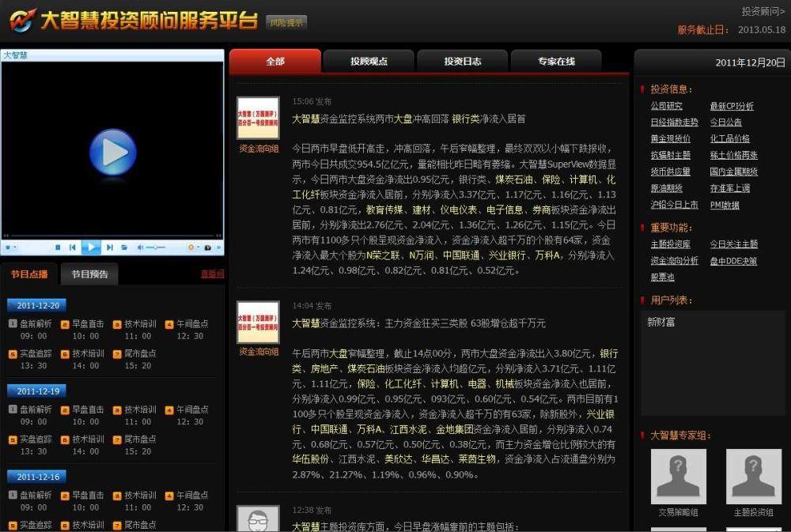791x532 pixels.
Task: Open the 专家在线 tab
Action: [x=556, y=61]
